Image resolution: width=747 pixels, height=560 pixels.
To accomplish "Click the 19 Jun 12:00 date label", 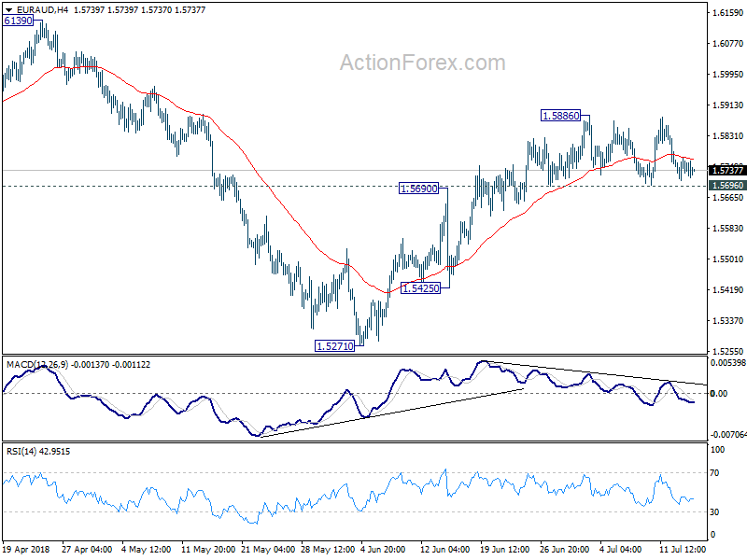I will point(505,550).
